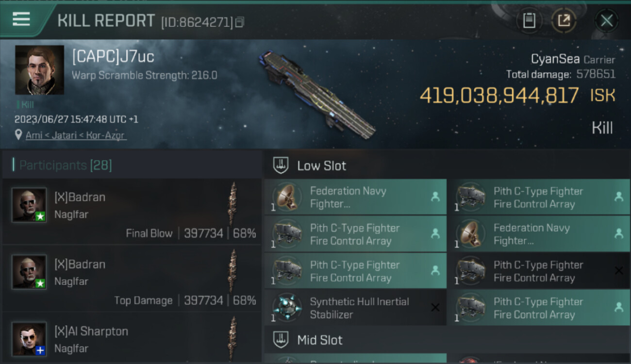This screenshot has height=364, width=631.
Task: Select the Mid Slot section header
Action: [x=319, y=340]
